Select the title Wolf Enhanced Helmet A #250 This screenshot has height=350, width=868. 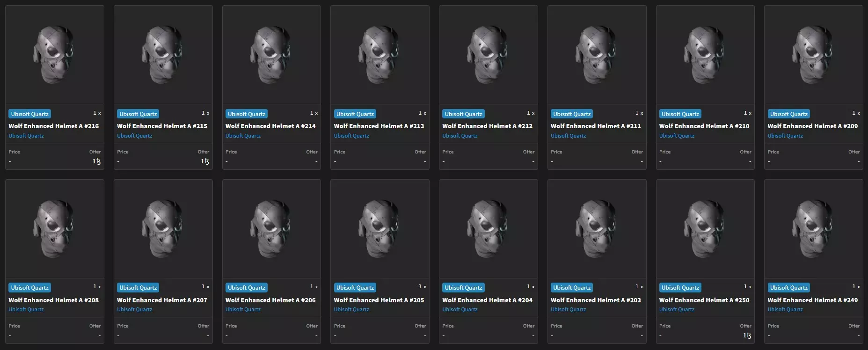pos(704,300)
